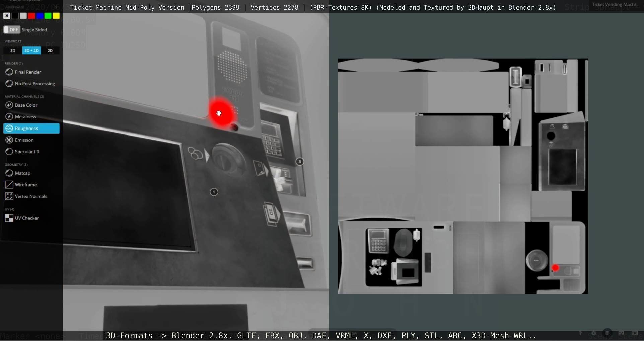Screen dimensions: 644x341
Task: Click the 'GEOMETRY (3)' section heading
Action: pyautogui.click(x=16, y=165)
